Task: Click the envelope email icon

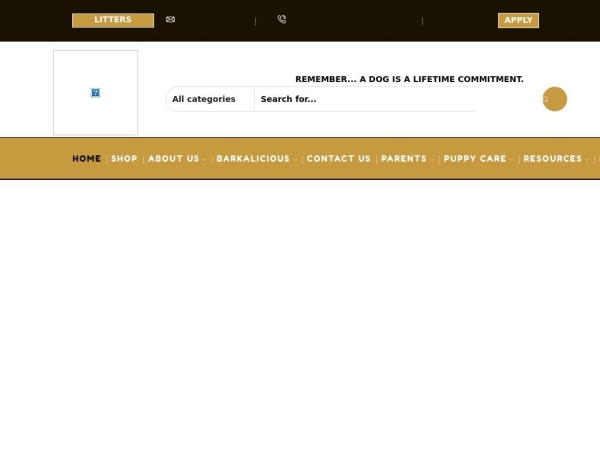Action: 171,20
